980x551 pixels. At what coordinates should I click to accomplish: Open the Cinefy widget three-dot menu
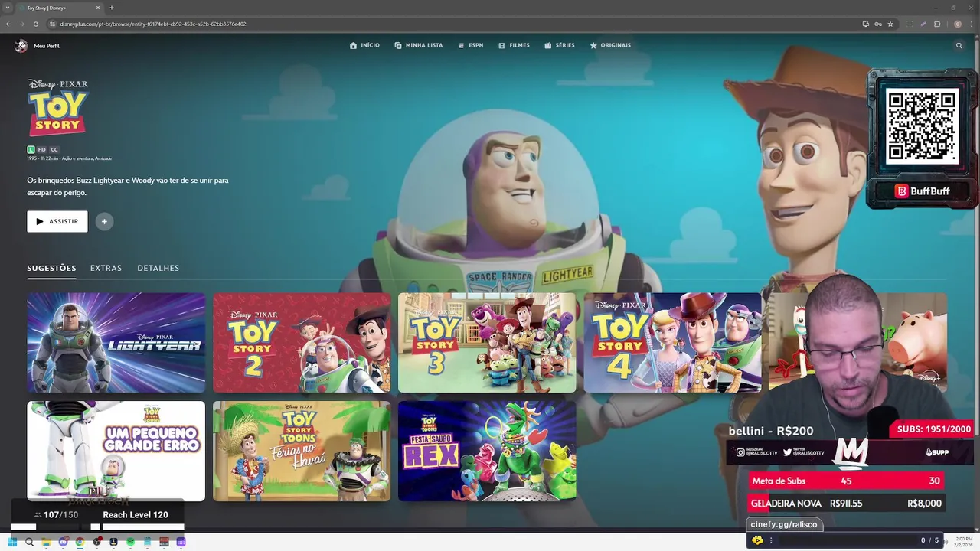(x=771, y=540)
